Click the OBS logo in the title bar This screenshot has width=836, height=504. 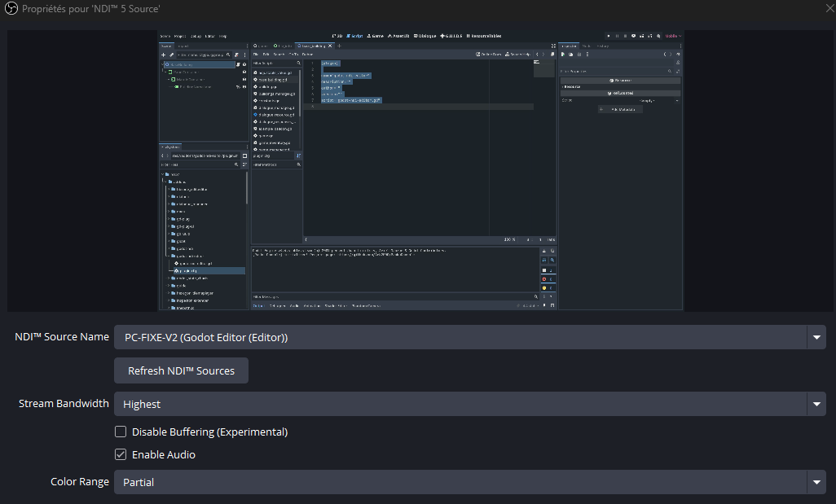(11, 8)
